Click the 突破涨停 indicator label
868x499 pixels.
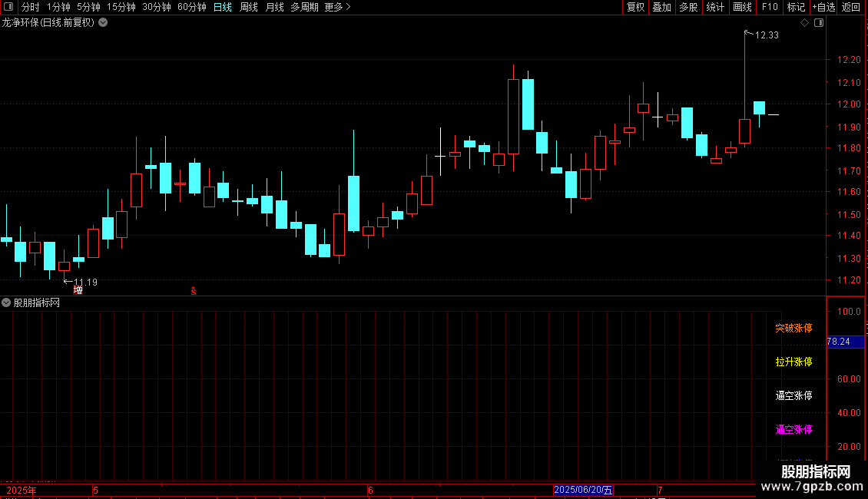[x=793, y=328]
